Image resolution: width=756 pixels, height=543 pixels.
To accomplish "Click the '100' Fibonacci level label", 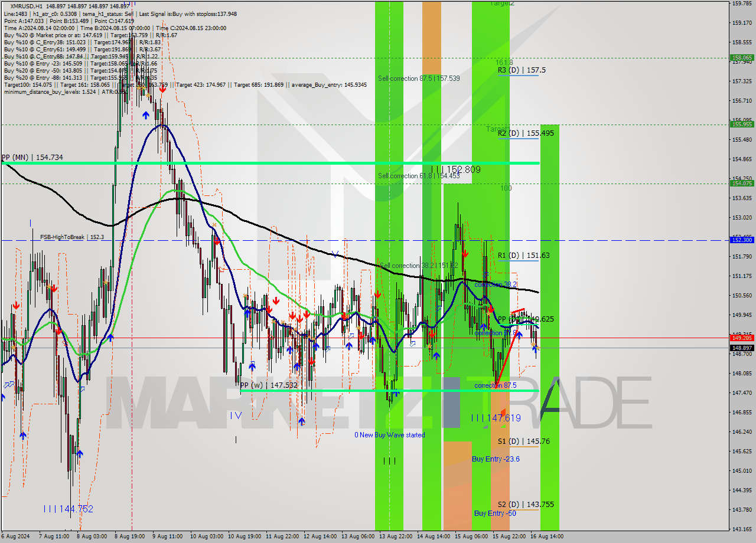I will [x=506, y=188].
